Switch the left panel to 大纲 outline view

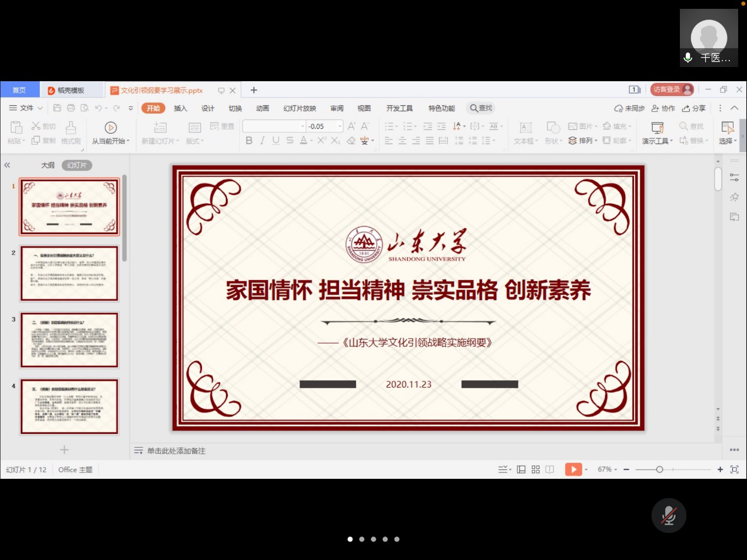pyautogui.click(x=48, y=165)
